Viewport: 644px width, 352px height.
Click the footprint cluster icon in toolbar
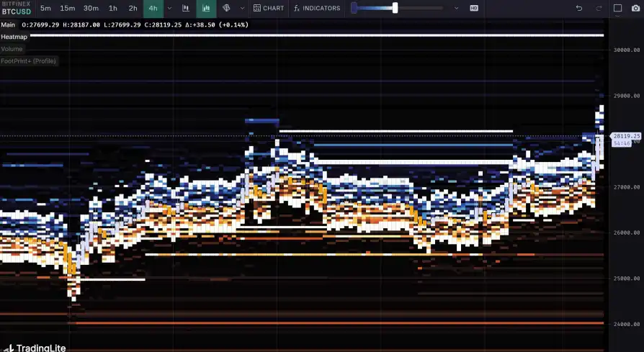click(226, 8)
